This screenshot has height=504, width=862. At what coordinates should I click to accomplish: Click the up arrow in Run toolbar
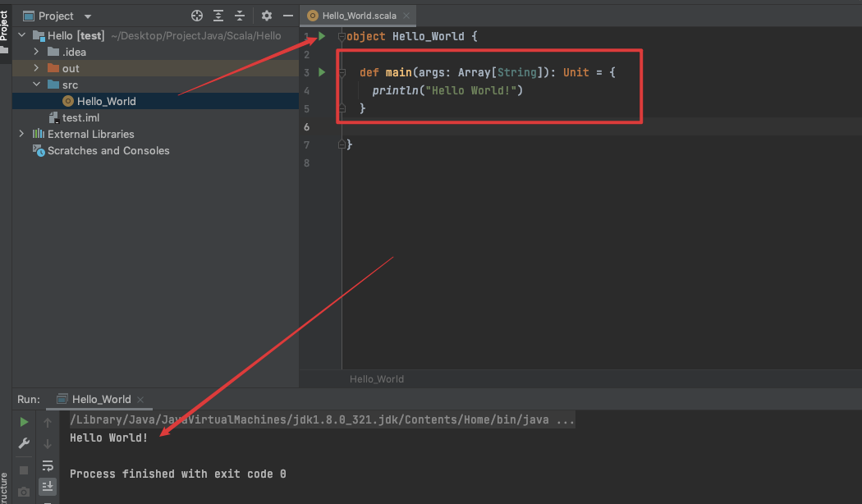48,422
